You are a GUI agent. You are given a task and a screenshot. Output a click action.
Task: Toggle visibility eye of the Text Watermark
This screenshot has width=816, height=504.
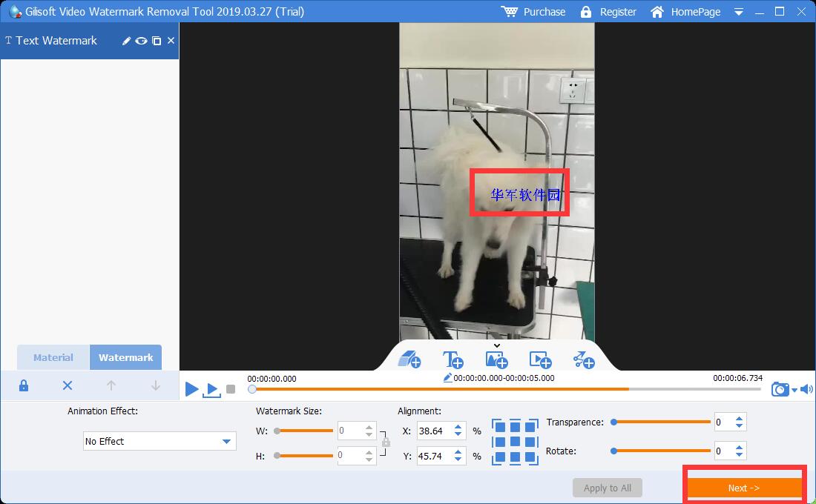coord(141,41)
